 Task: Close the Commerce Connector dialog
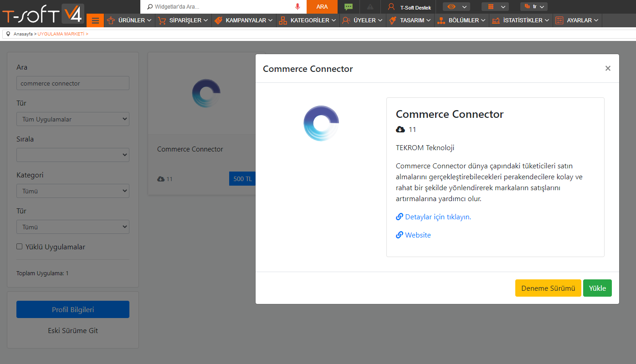click(608, 68)
